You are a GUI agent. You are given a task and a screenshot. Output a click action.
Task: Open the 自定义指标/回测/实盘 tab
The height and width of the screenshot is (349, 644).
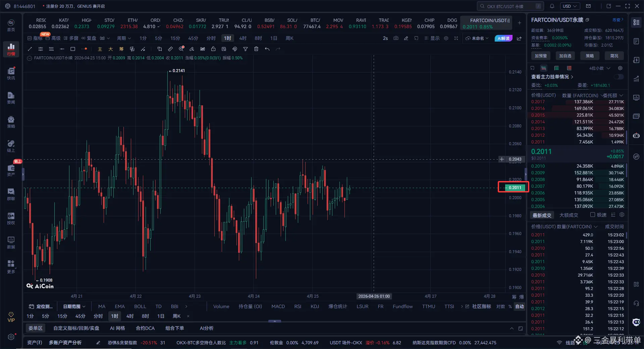pos(76,328)
